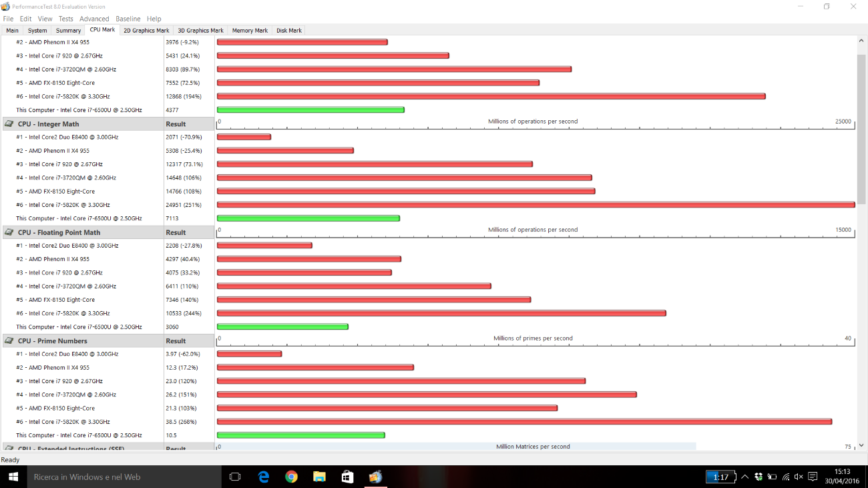Open Task View from the taskbar
This screenshot has width=868, height=488.
(234, 477)
